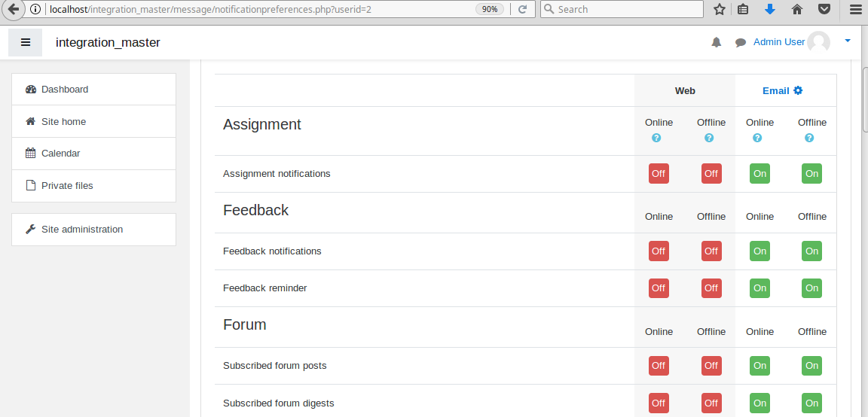Click the browser URL address field
Screen dimensions: 868x417
pyautogui.click(x=260, y=9)
